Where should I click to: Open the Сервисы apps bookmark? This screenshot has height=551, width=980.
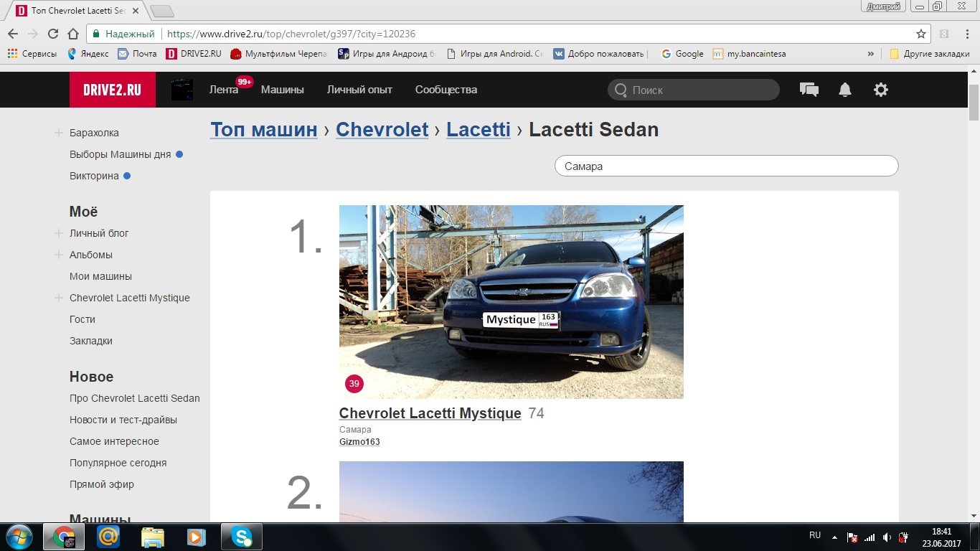(x=32, y=54)
